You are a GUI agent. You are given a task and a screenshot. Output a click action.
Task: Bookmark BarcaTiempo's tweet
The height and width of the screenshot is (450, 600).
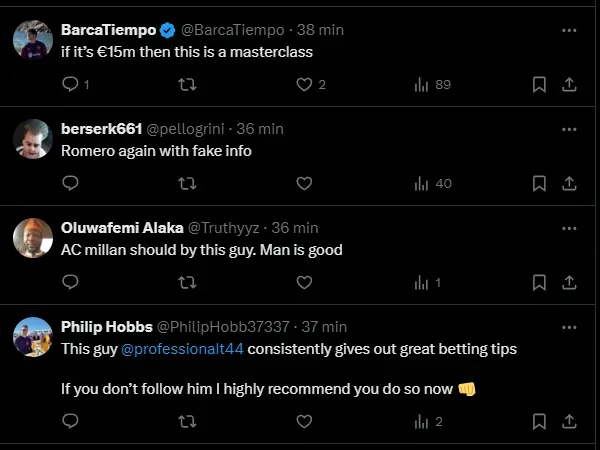coord(539,85)
